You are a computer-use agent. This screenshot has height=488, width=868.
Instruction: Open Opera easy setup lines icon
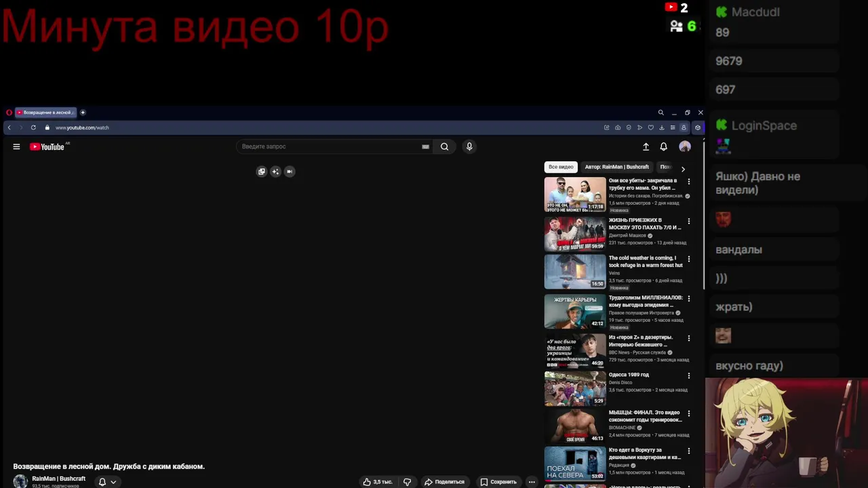click(x=673, y=127)
